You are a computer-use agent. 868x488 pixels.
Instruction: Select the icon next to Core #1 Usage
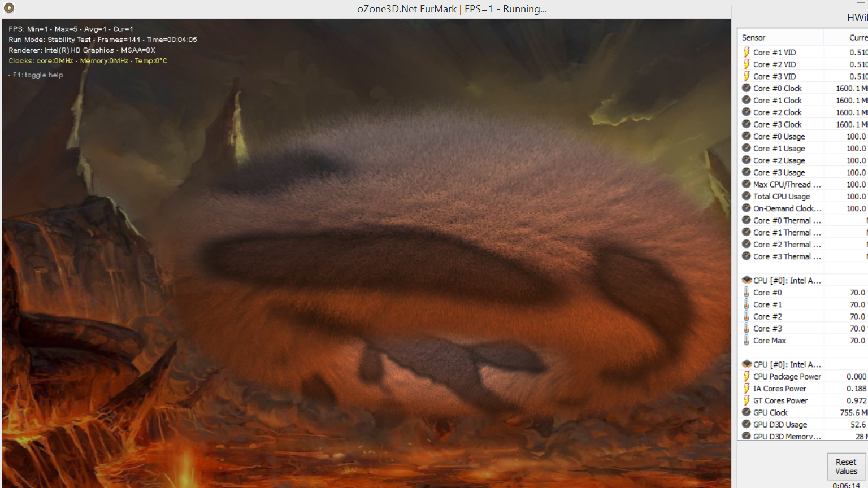pos(747,148)
